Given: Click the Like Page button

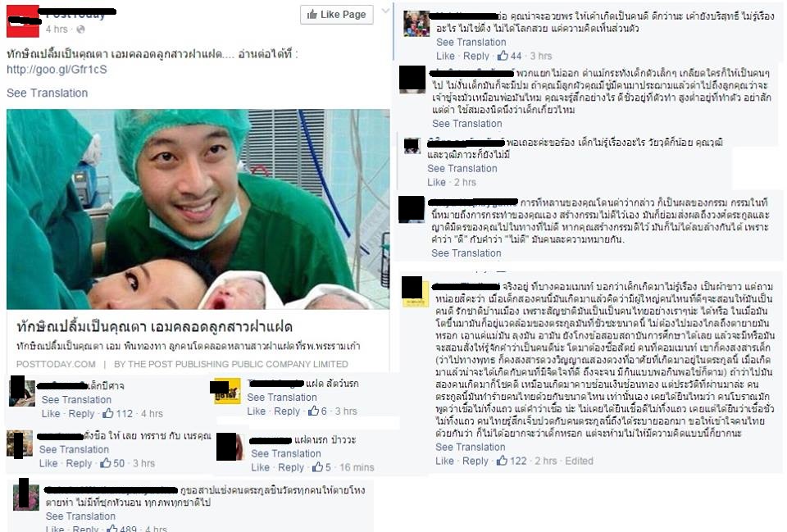Looking at the screenshot, I should (337, 15).
